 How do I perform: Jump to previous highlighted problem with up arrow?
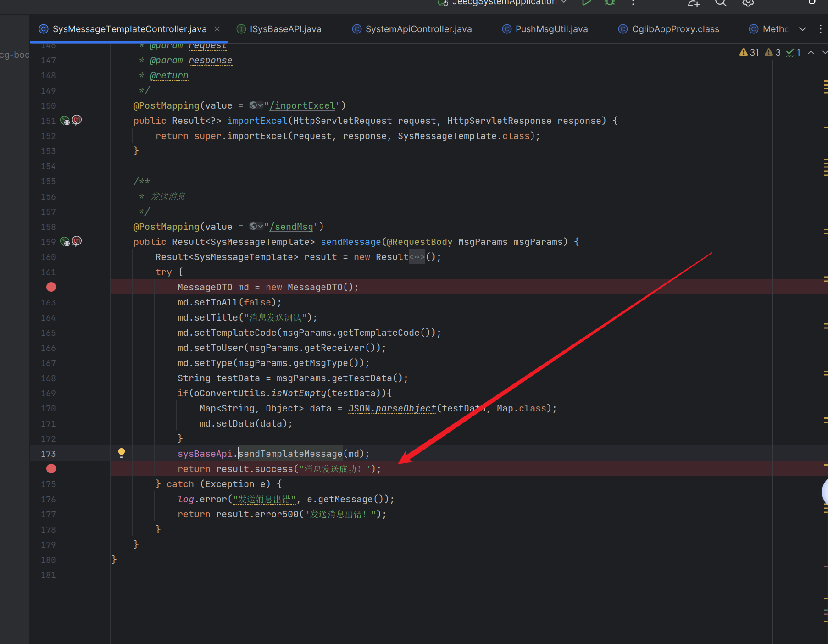click(811, 52)
